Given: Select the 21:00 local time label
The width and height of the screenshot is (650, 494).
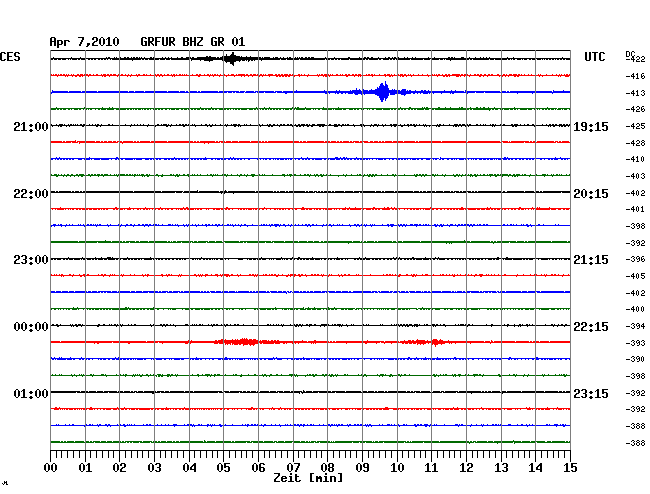Looking at the screenshot, I should [x=31, y=127].
